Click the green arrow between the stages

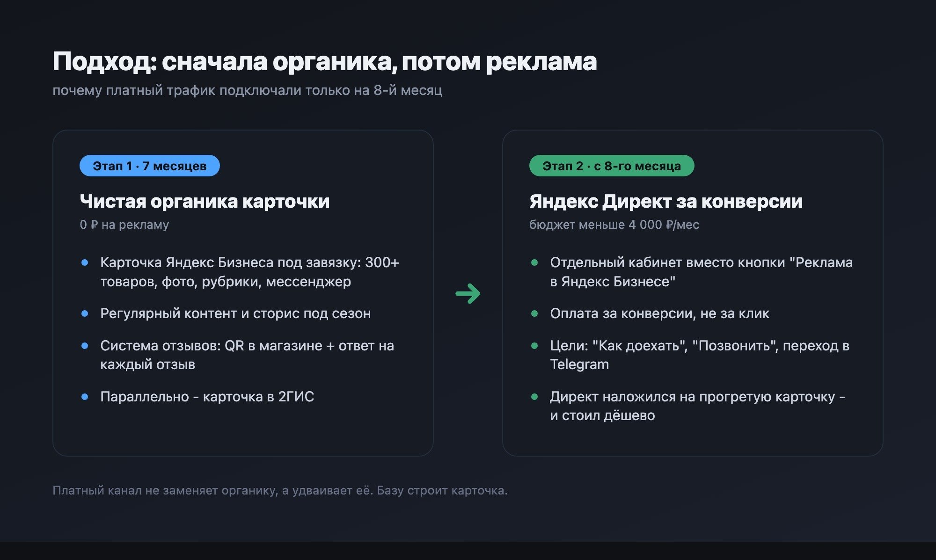(x=468, y=294)
